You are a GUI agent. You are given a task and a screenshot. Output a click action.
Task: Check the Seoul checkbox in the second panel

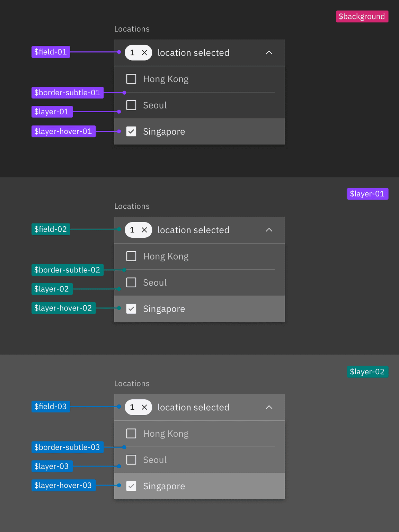tap(131, 282)
